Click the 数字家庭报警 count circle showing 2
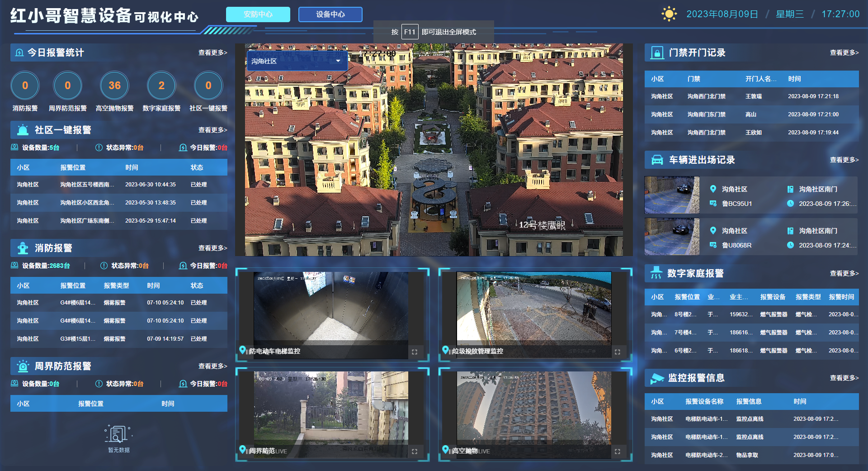The height and width of the screenshot is (471, 868). point(161,86)
